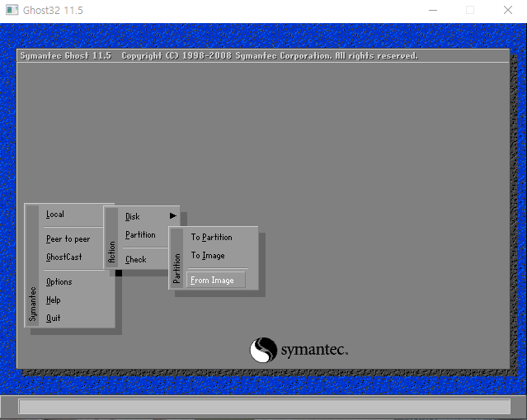Screen dimensions: 527x420
Task: Choose the GhostCast menu option
Action: [x=64, y=257]
